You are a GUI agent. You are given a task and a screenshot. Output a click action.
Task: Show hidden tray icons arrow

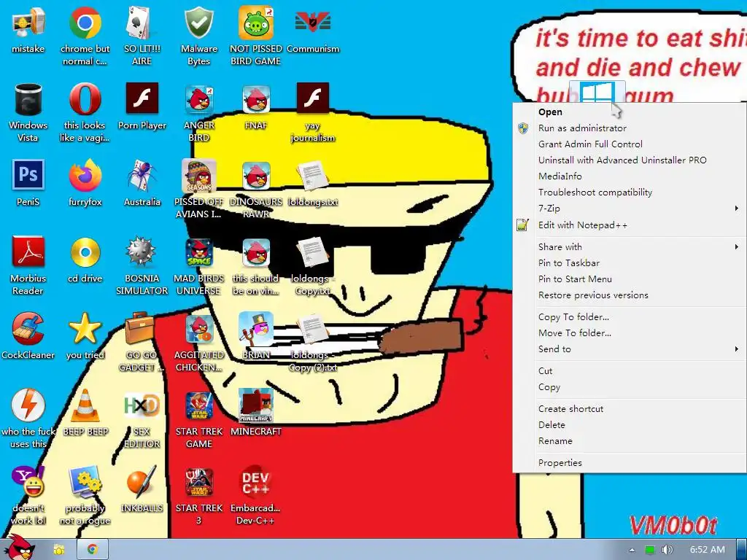(632, 550)
